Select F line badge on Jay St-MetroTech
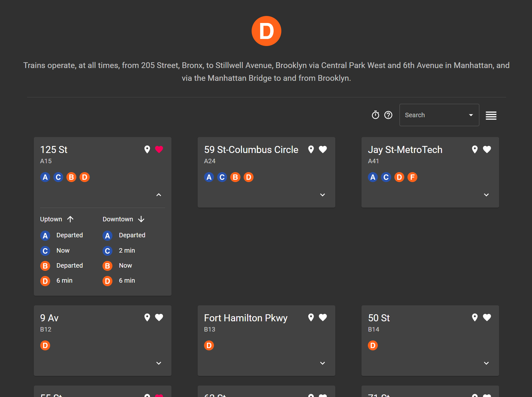 412,177
